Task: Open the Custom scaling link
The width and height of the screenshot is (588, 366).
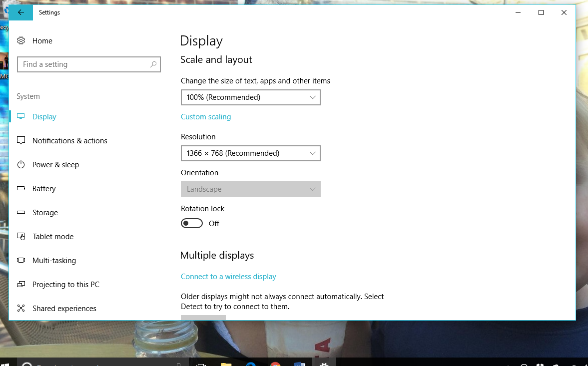Action: pyautogui.click(x=206, y=116)
